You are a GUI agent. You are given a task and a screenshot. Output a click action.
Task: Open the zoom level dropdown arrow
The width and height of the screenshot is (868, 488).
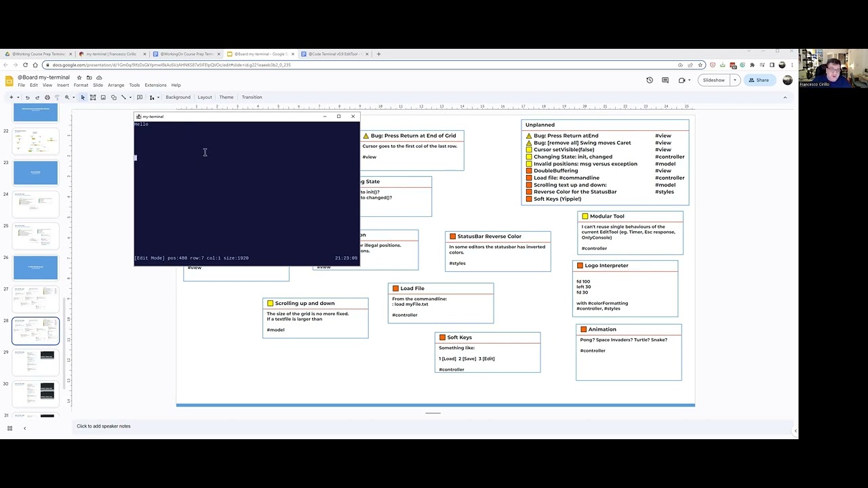click(x=73, y=97)
